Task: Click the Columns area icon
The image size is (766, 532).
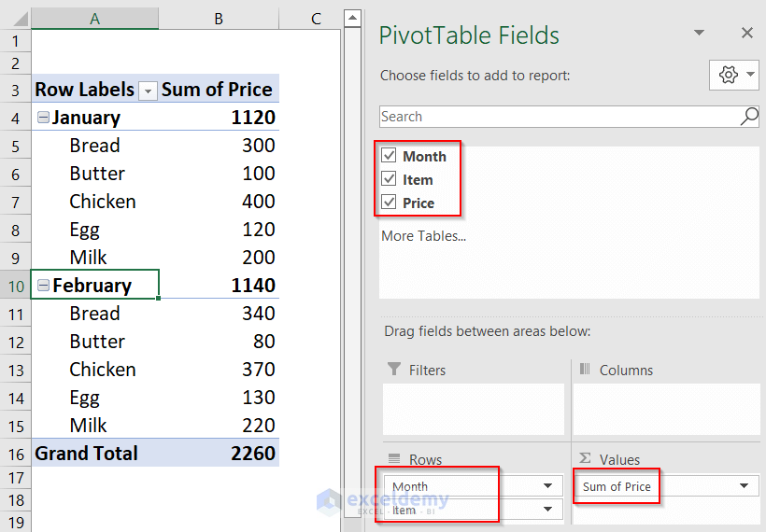Action: pyautogui.click(x=586, y=370)
